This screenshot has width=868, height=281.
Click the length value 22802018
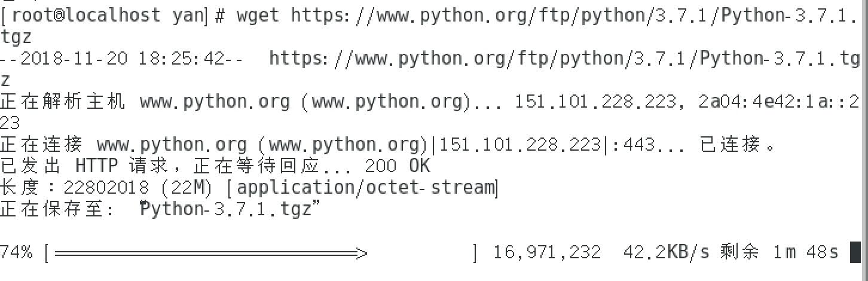click(106, 188)
